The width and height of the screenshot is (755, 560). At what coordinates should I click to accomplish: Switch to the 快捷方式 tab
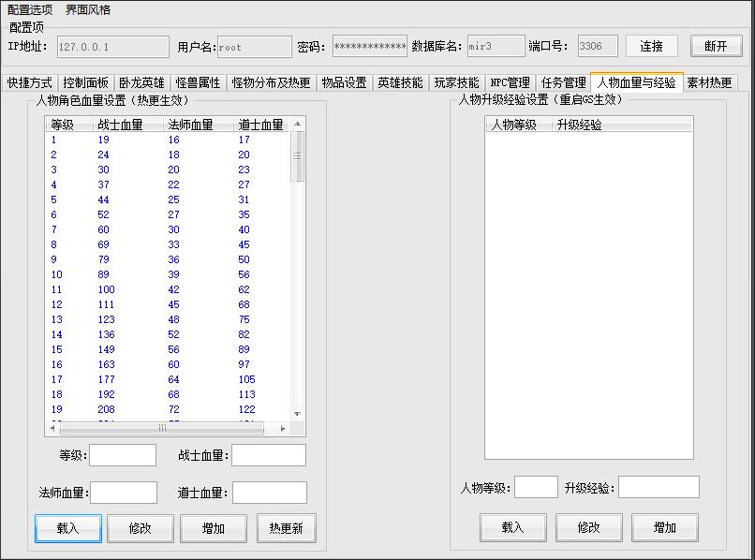30,83
